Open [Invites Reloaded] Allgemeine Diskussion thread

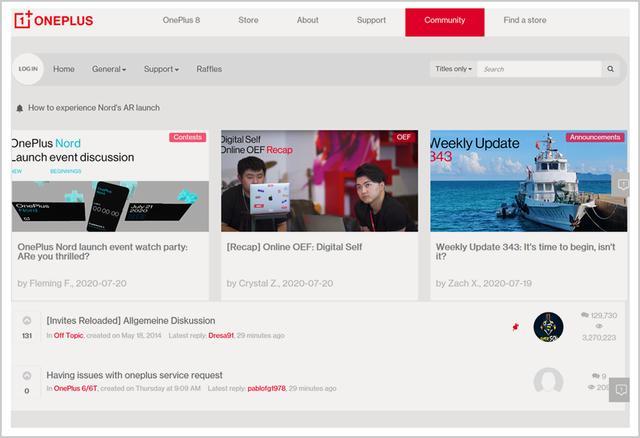[131, 321]
